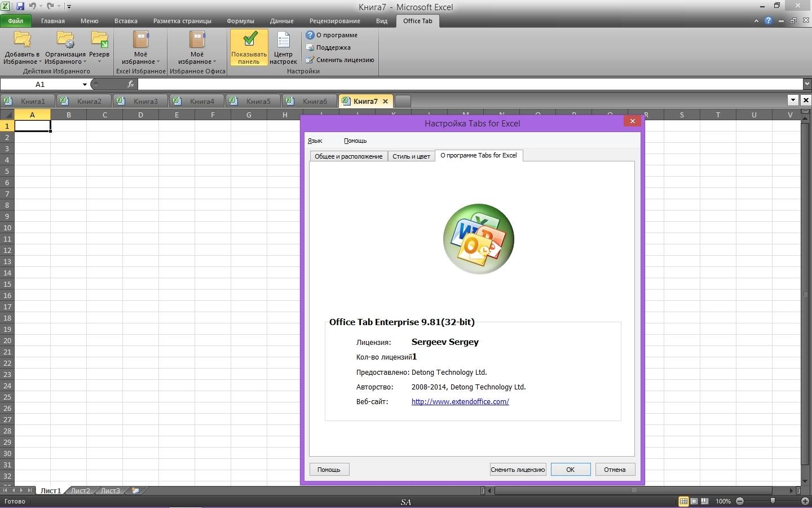This screenshot has height=508, width=812.
Task: Click the zoom slider handle
Action: pyautogui.click(x=773, y=501)
